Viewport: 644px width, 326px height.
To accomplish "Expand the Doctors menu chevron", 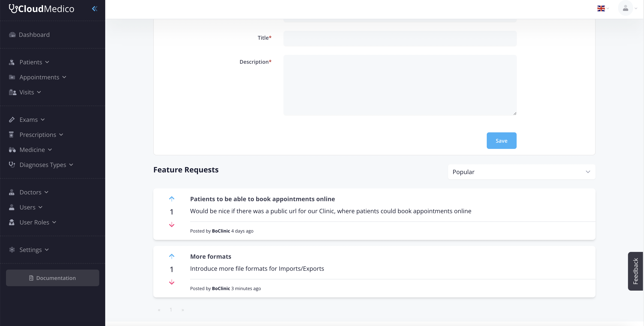I will coord(47,192).
